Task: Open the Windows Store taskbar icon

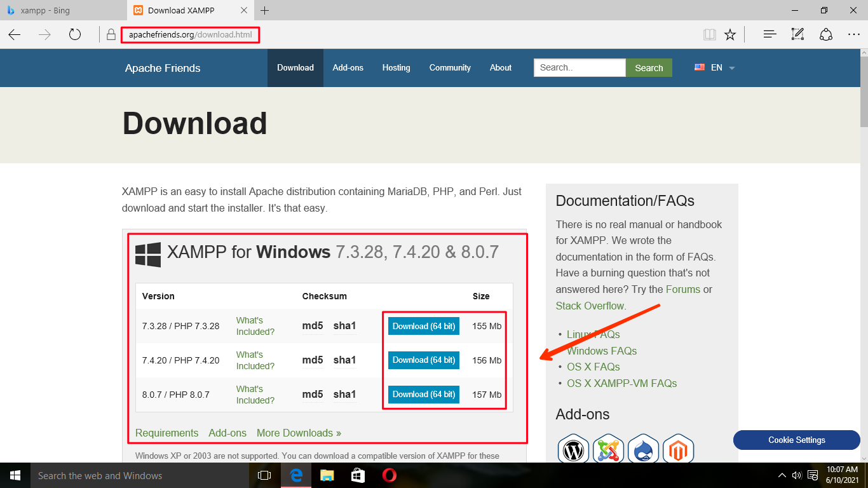Action: click(x=358, y=475)
